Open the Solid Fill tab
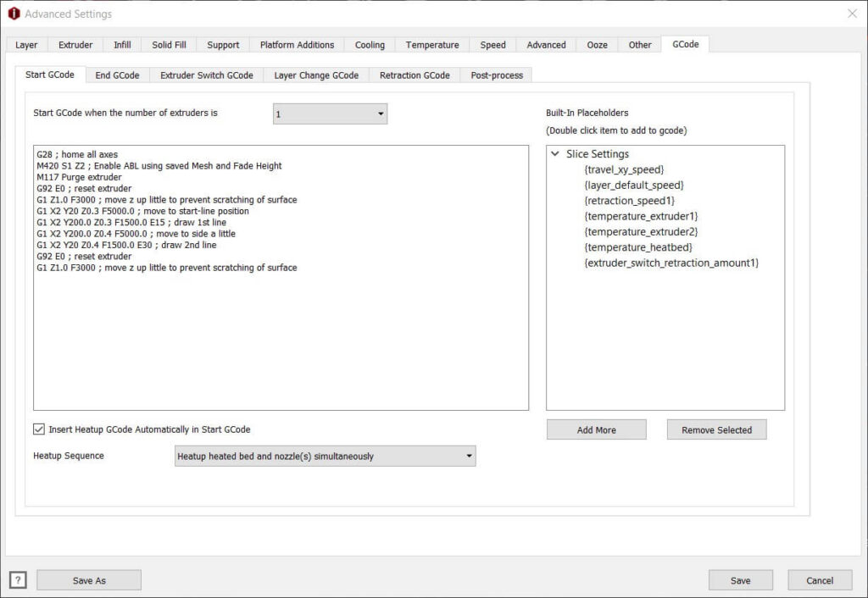Viewport: 868px width, 598px height. pyautogui.click(x=169, y=45)
